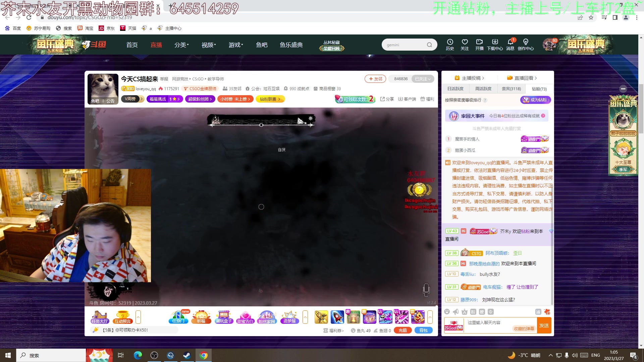Screen dimensions: 644x362
Task: Open Steam from the Windows taskbar
Action: (x=187, y=355)
